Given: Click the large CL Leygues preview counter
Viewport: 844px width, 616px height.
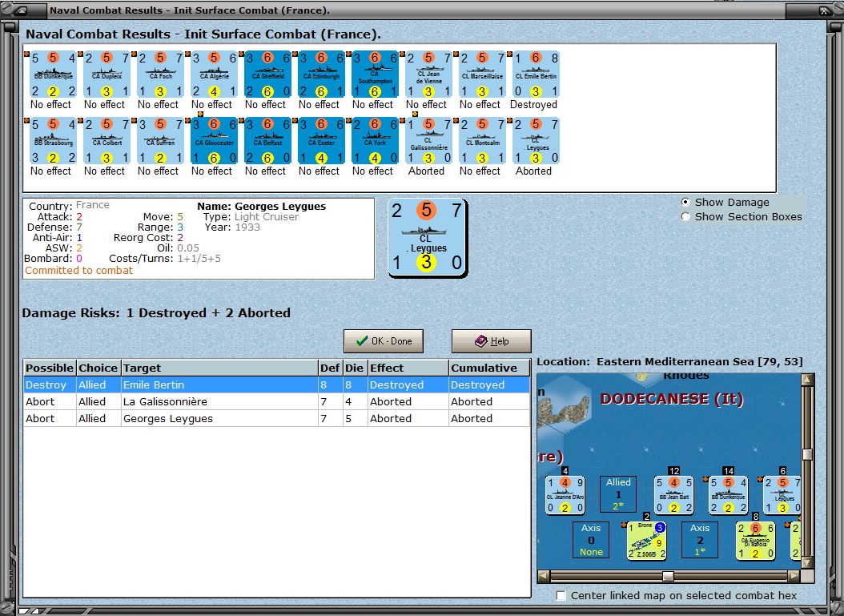Looking at the screenshot, I should [x=428, y=238].
